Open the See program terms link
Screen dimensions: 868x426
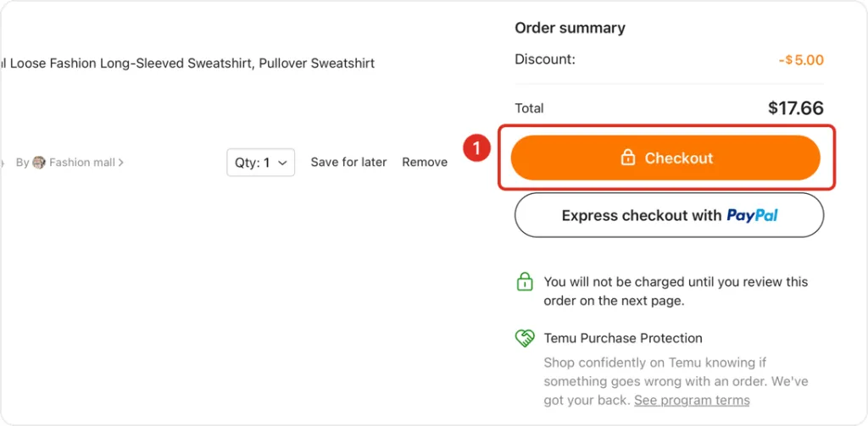pyautogui.click(x=692, y=401)
